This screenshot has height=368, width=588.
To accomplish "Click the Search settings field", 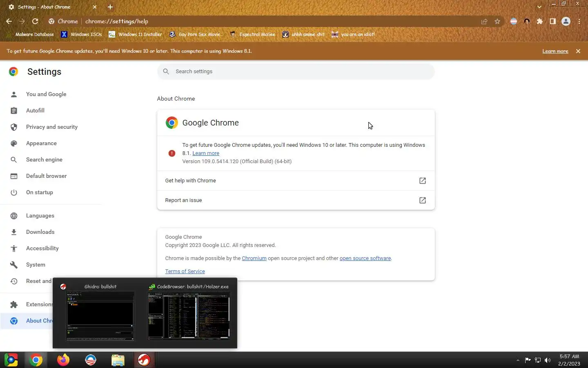I will pos(296,72).
